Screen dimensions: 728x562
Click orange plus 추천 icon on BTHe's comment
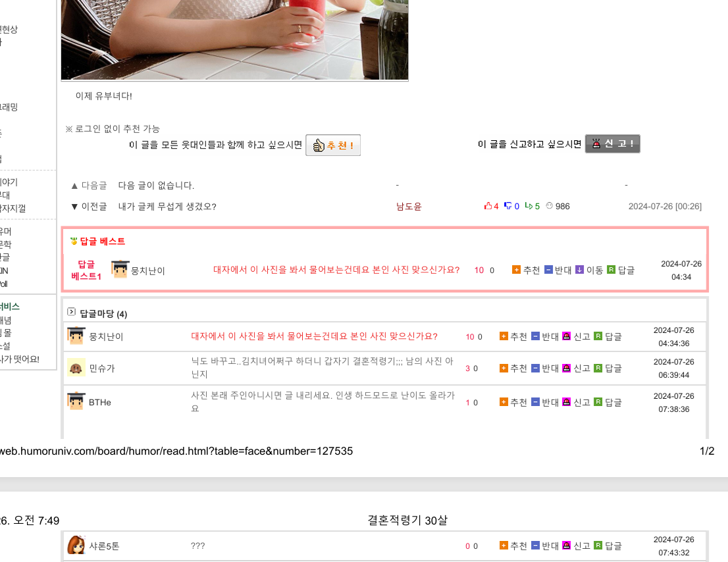(x=504, y=402)
